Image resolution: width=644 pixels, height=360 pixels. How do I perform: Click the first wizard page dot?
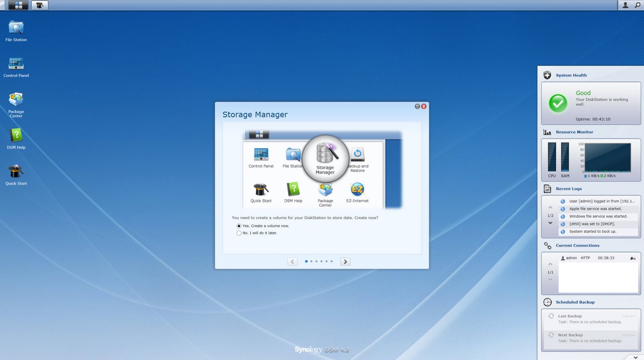306,261
